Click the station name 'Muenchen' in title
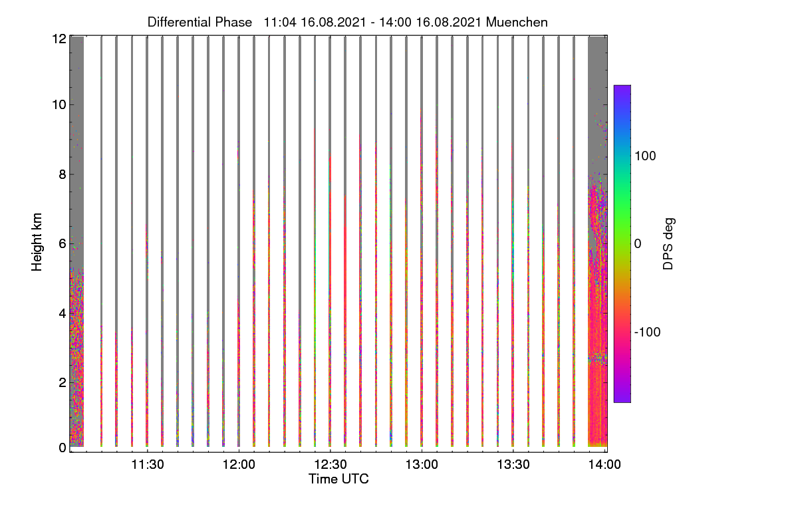Viewport: 798px width, 532px height. pos(517,22)
